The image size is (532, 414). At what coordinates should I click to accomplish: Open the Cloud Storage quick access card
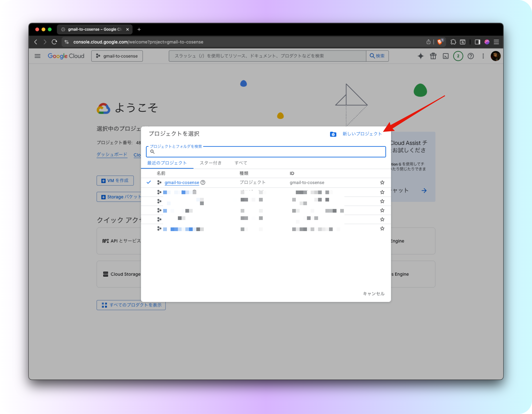pyautogui.click(x=119, y=274)
